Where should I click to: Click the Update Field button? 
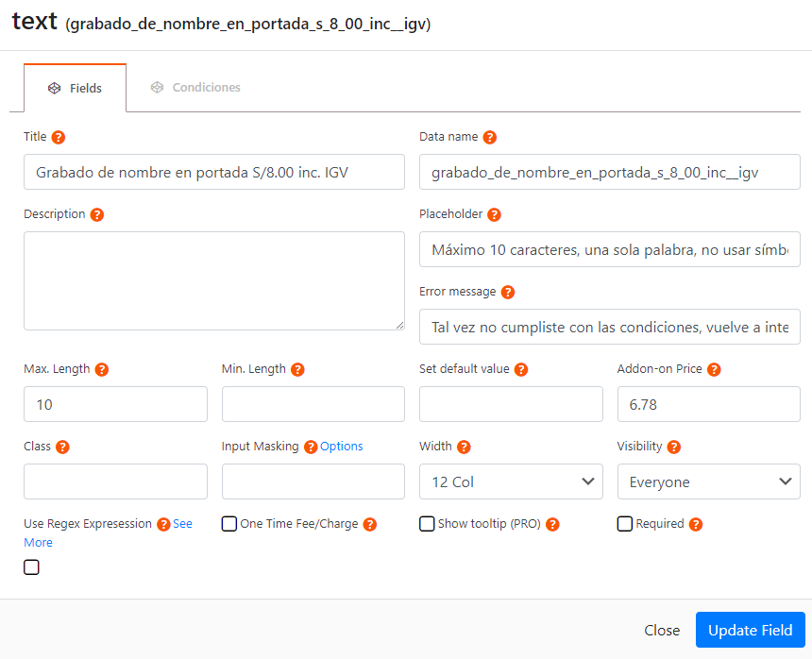coord(750,630)
